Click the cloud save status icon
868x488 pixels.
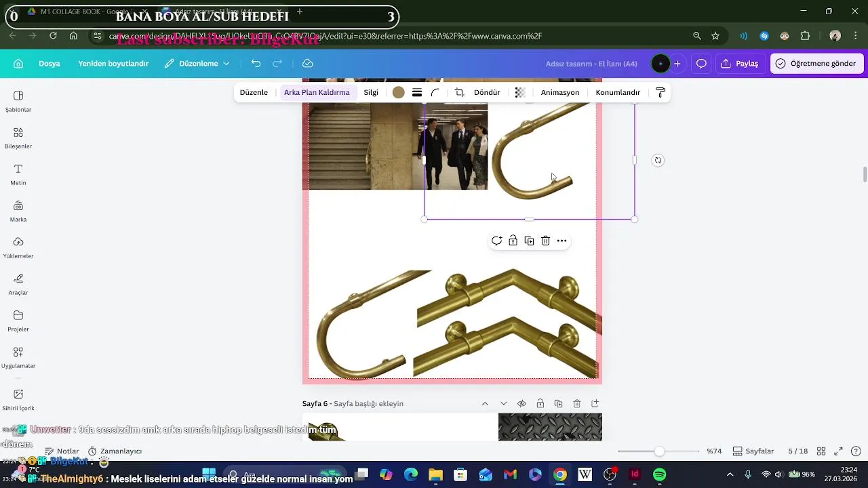pos(307,63)
